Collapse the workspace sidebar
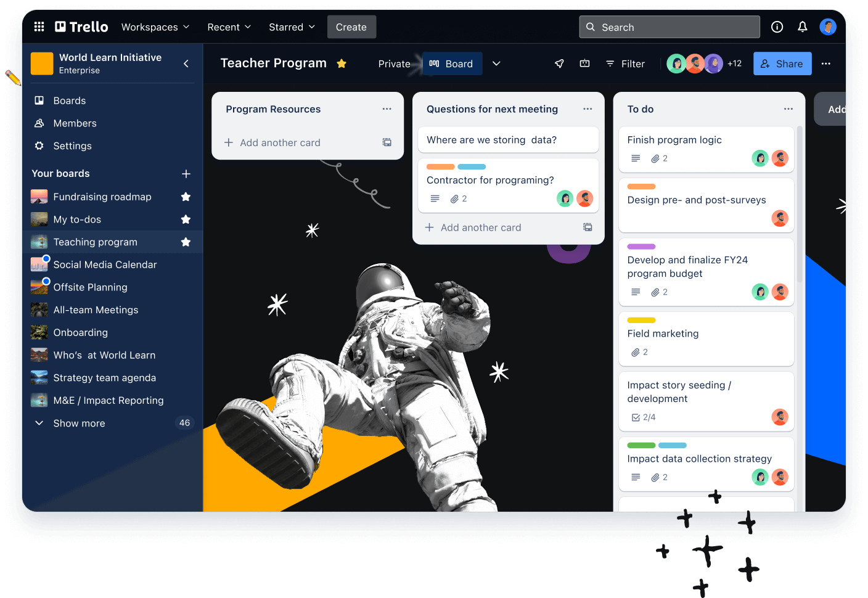 pyautogui.click(x=186, y=63)
